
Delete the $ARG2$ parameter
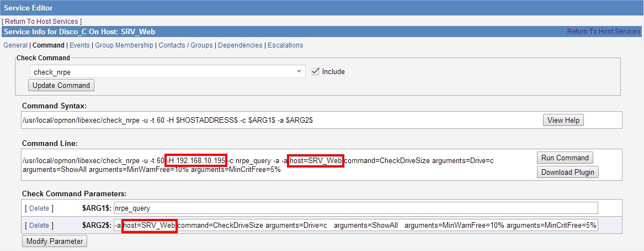[x=39, y=226]
